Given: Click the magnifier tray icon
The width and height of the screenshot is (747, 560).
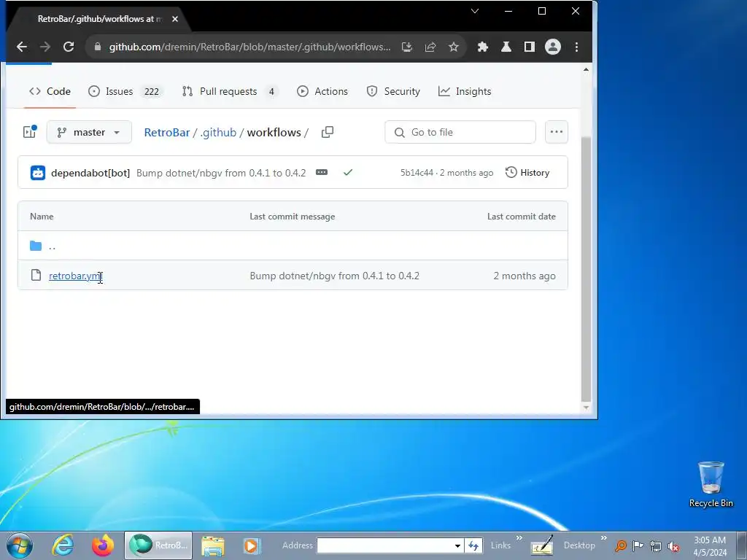Looking at the screenshot, I should point(620,546).
